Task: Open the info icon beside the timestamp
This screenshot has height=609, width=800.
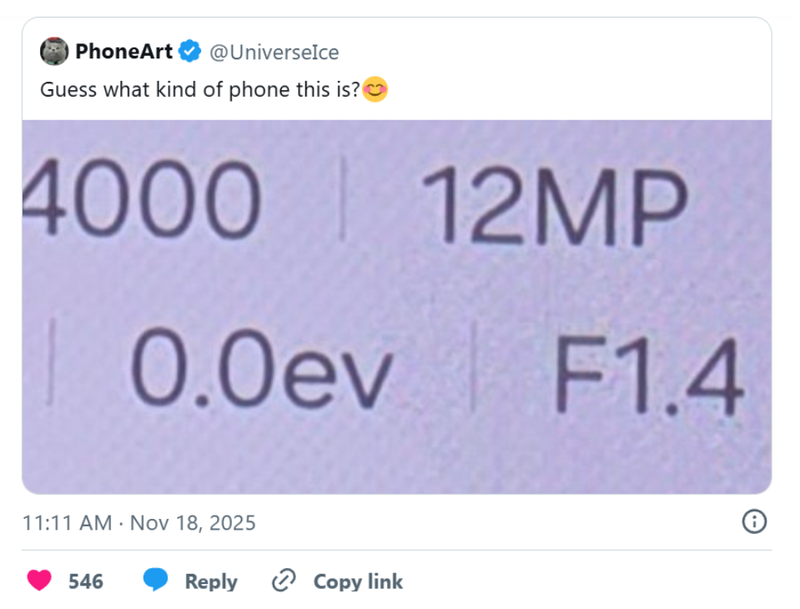Action: (754, 521)
